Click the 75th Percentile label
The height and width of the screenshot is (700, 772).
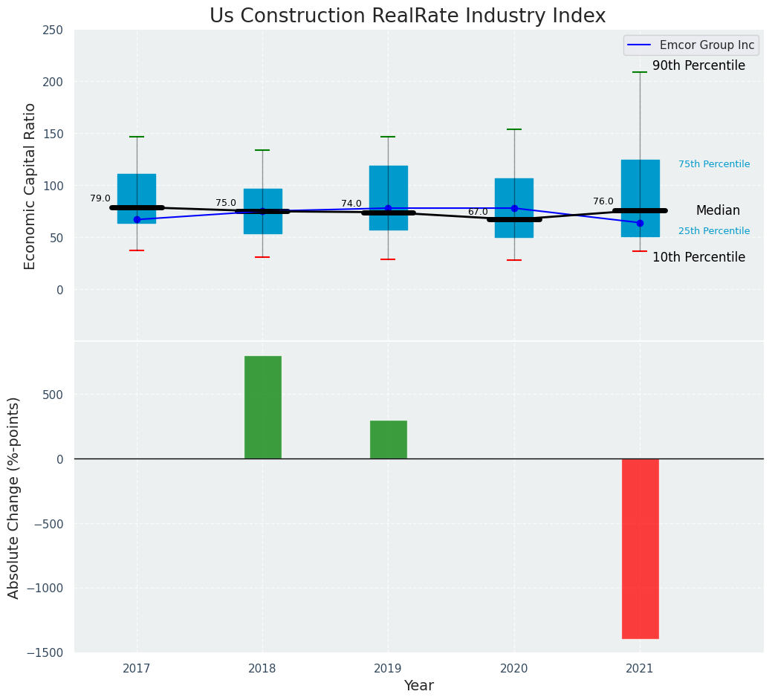click(713, 164)
